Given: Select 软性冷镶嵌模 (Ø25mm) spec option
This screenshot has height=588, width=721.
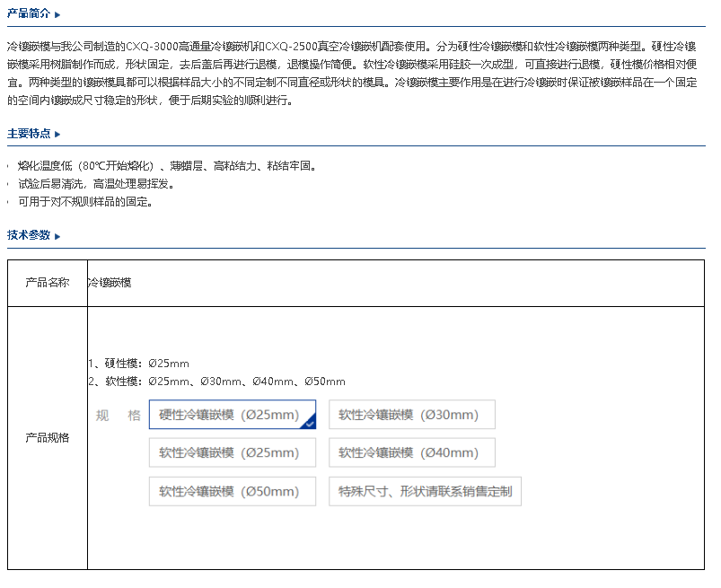Looking at the screenshot, I should [232, 452].
